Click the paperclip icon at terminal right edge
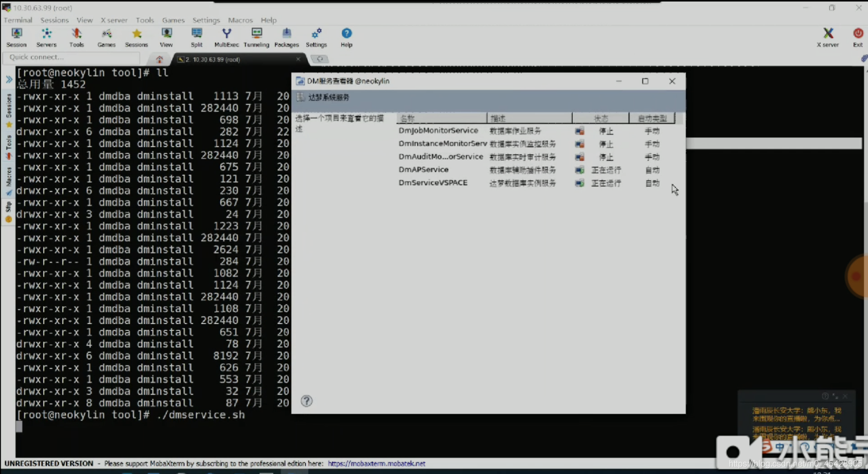 coord(864,58)
